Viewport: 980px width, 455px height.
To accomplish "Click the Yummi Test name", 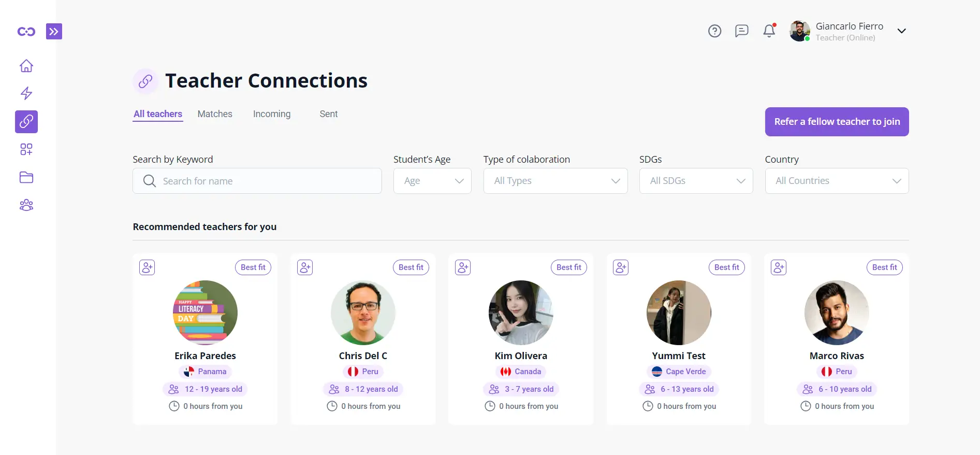I will click(679, 356).
